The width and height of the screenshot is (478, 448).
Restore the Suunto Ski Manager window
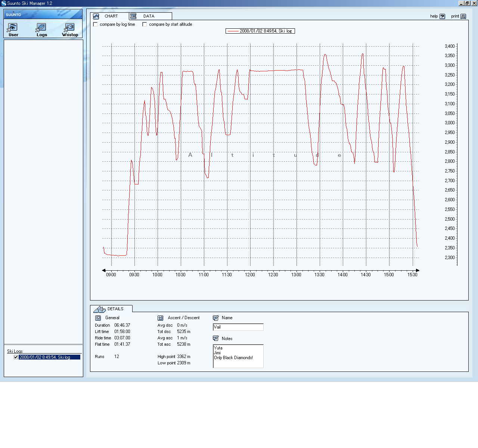[x=467, y=3]
